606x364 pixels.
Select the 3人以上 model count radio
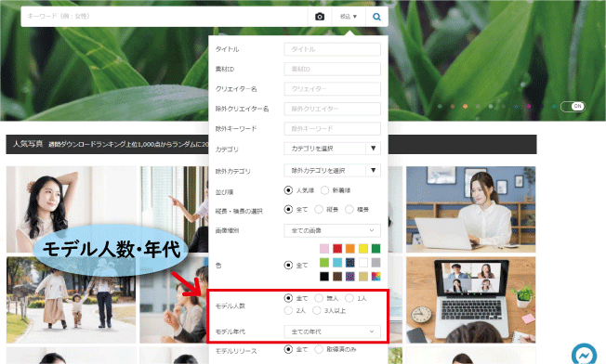pyautogui.click(x=317, y=310)
